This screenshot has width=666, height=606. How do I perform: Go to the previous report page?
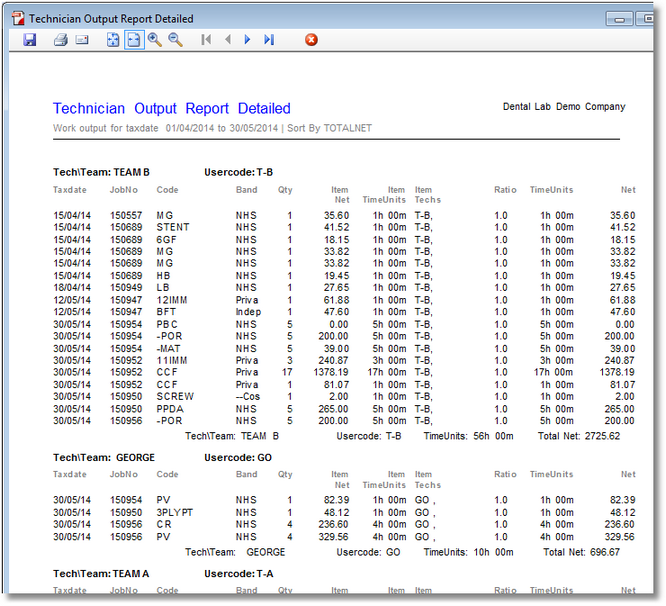227,40
